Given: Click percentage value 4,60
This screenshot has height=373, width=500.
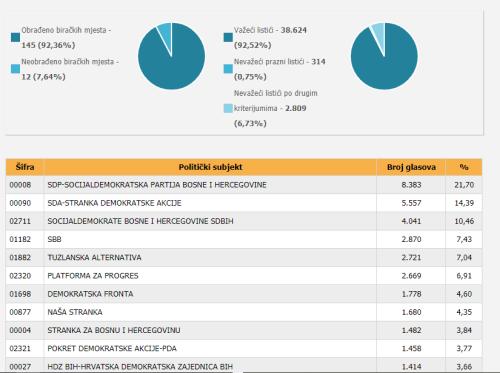Looking at the screenshot, I should pyautogui.click(x=464, y=294).
